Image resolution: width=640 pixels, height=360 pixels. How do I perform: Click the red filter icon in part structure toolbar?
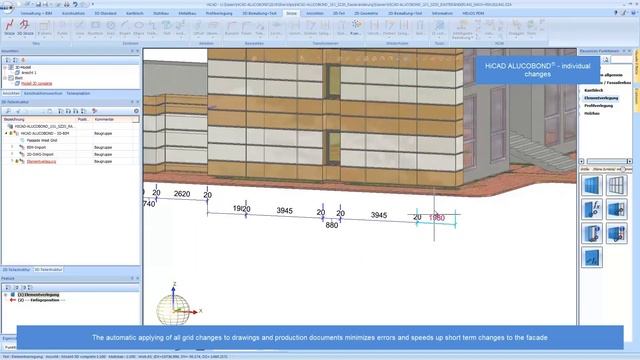95,111
